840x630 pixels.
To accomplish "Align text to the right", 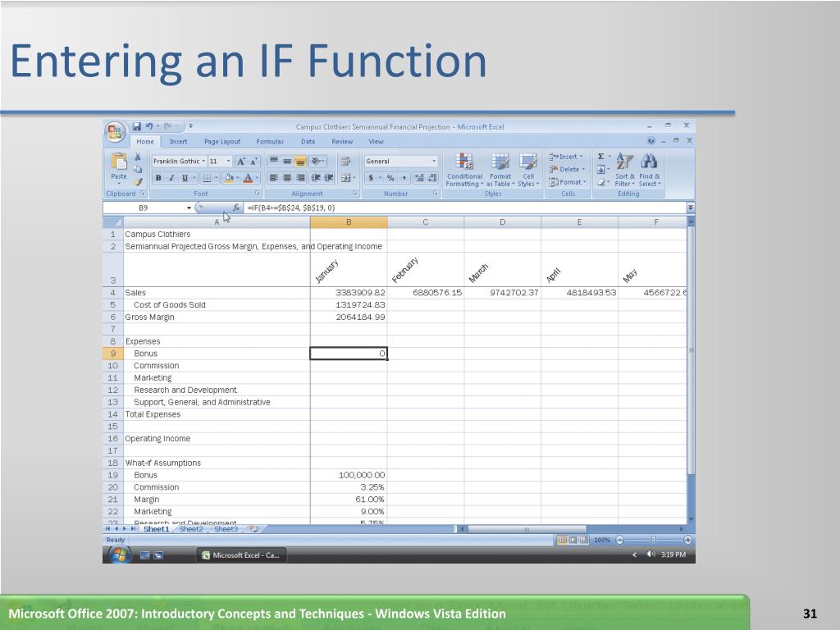I will coord(300,178).
